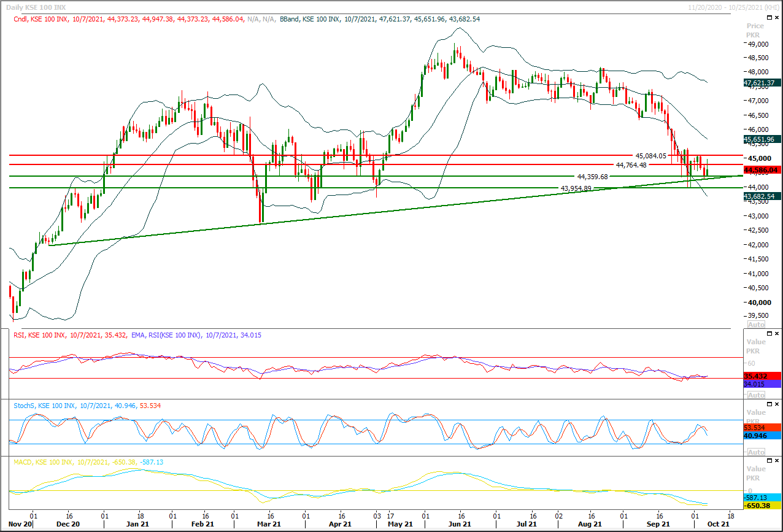Select the BBand KSE 100 INX legend
This screenshot has height=532, width=783.
[x=379, y=19]
